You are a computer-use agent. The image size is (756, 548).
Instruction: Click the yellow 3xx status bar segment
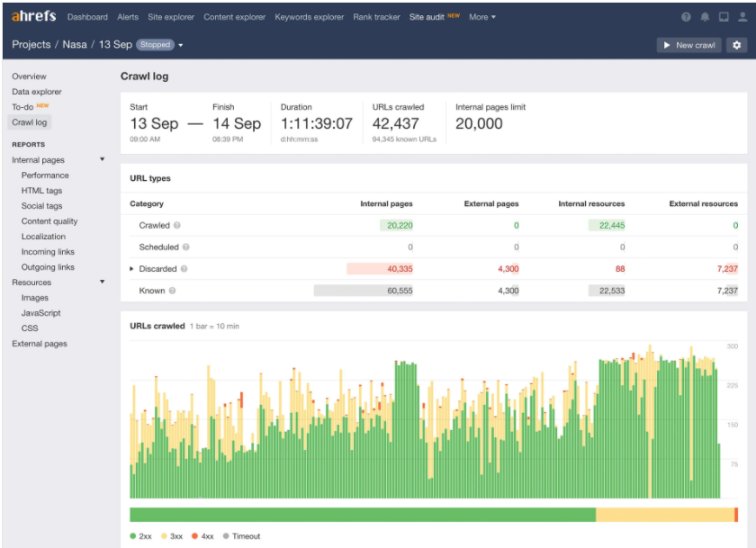pos(664,515)
